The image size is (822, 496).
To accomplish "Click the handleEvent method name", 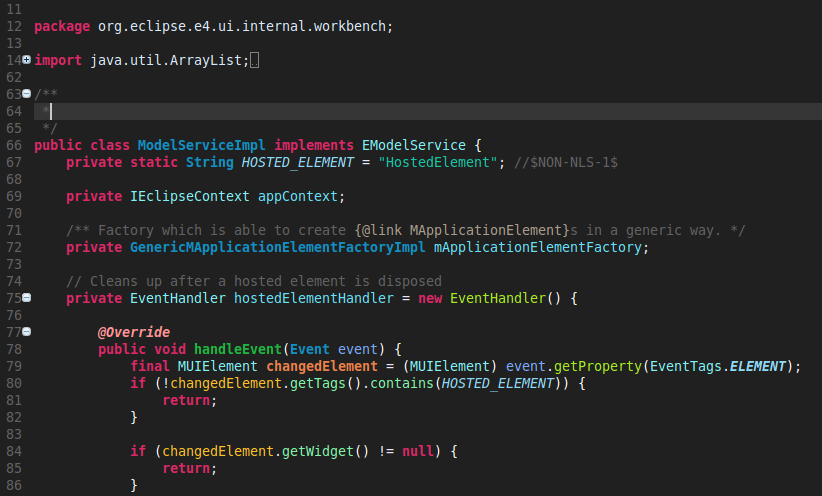I will [238, 349].
